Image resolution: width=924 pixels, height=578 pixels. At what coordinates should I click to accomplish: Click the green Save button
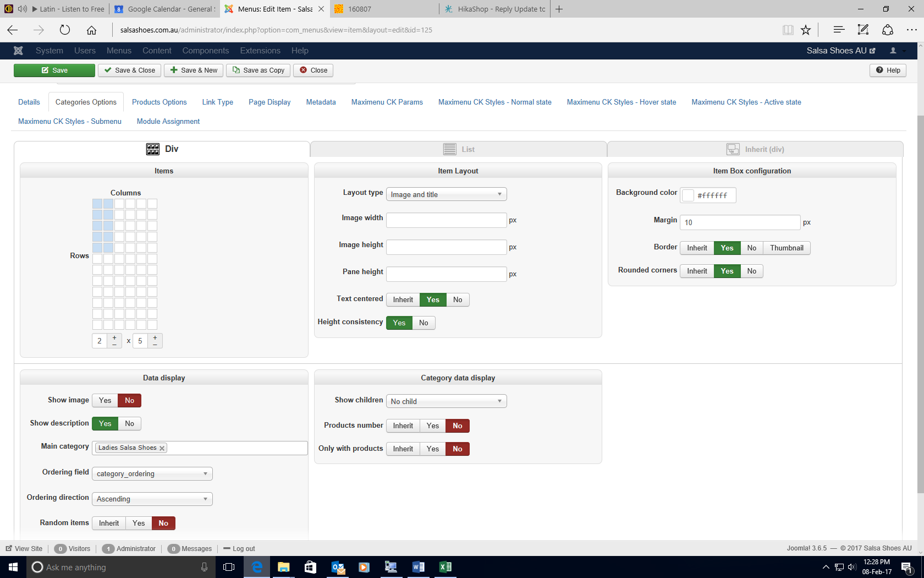tap(54, 70)
